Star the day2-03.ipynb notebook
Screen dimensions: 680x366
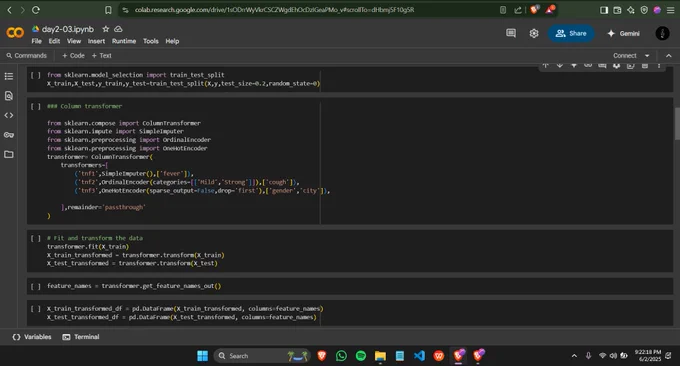tap(105, 29)
